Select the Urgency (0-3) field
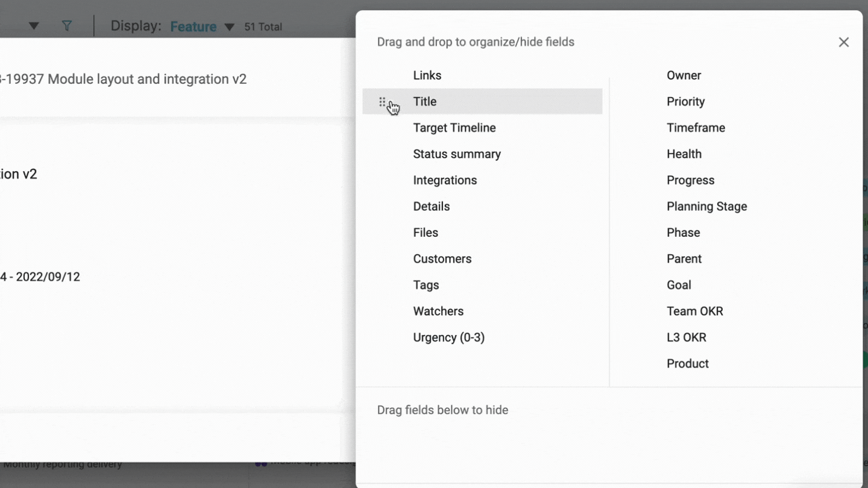 (x=448, y=337)
